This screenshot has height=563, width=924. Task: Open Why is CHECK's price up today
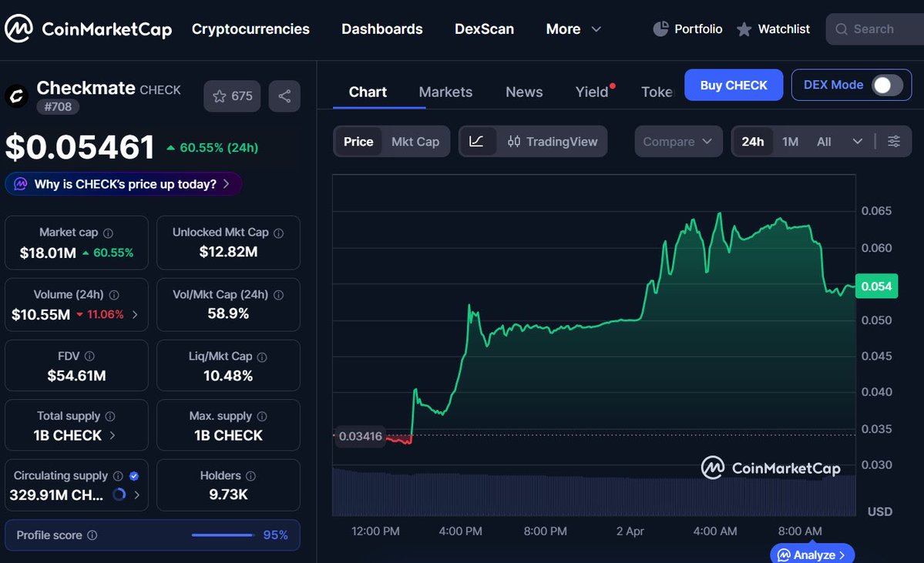point(123,184)
